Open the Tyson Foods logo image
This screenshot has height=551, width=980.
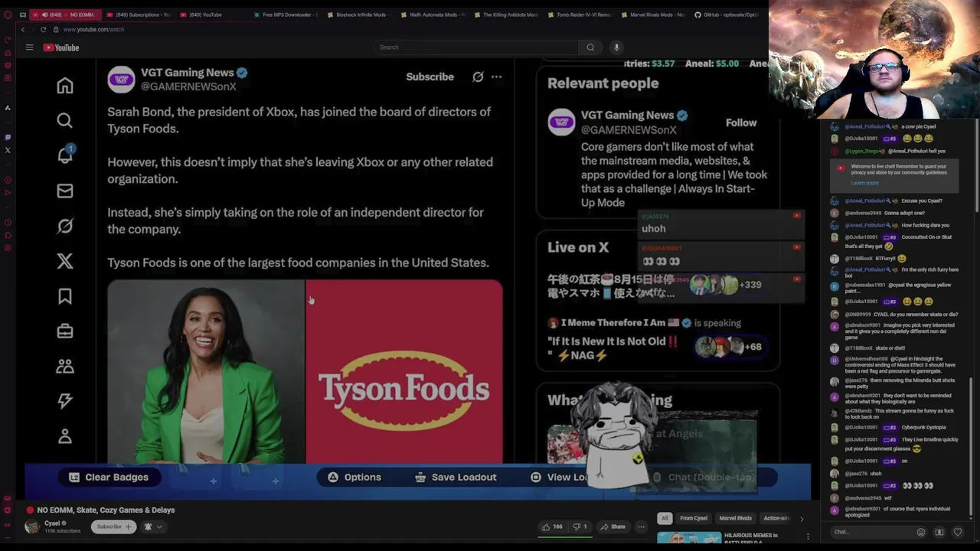click(x=404, y=372)
